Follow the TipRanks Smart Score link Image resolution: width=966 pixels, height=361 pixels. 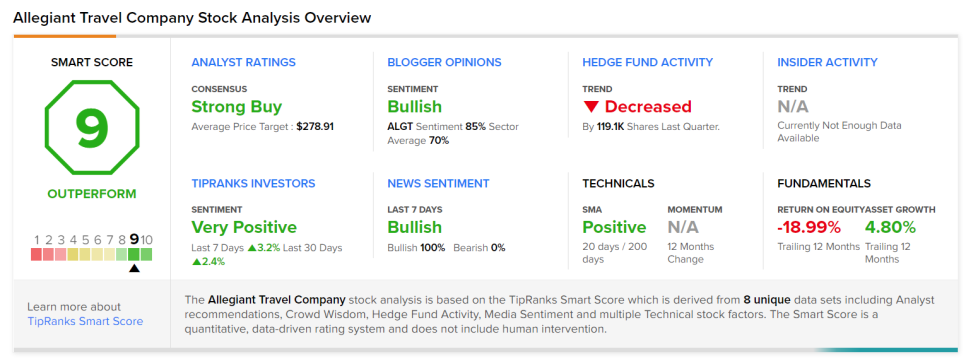coord(85,322)
